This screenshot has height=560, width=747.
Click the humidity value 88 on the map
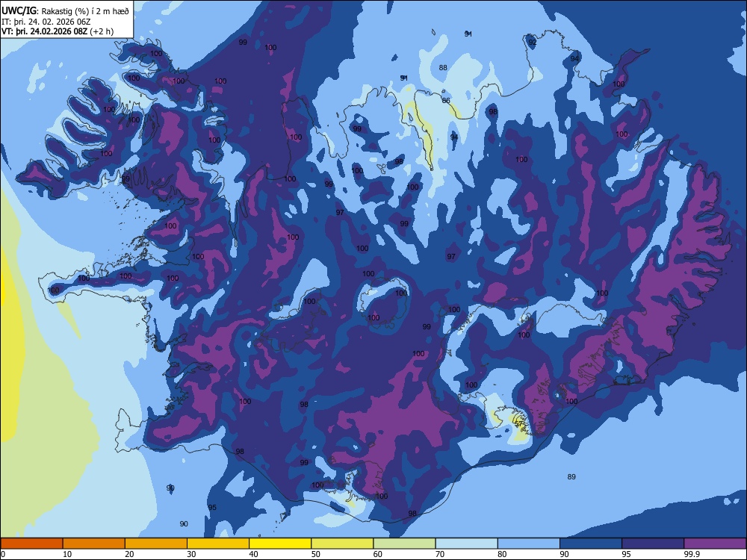[x=443, y=68]
